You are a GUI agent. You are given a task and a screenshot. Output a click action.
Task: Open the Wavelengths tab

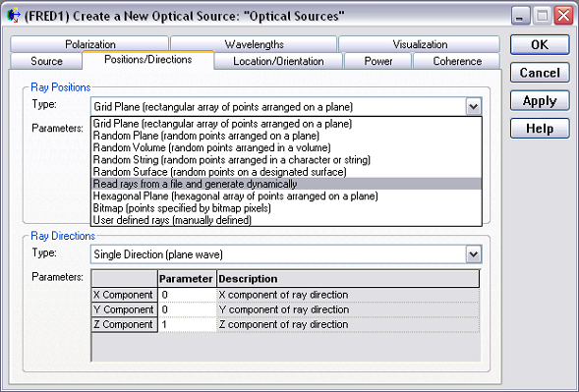click(254, 44)
